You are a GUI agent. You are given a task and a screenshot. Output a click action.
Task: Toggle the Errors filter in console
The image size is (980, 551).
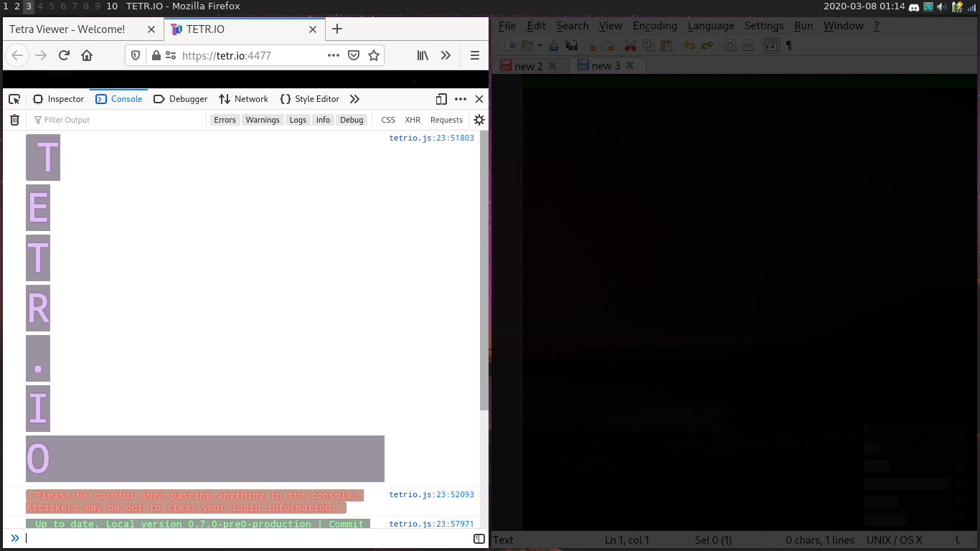pyautogui.click(x=225, y=120)
